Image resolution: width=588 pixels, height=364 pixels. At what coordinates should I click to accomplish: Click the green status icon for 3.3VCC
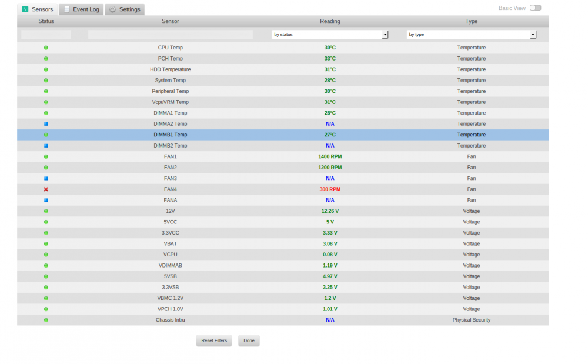[x=46, y=233]
